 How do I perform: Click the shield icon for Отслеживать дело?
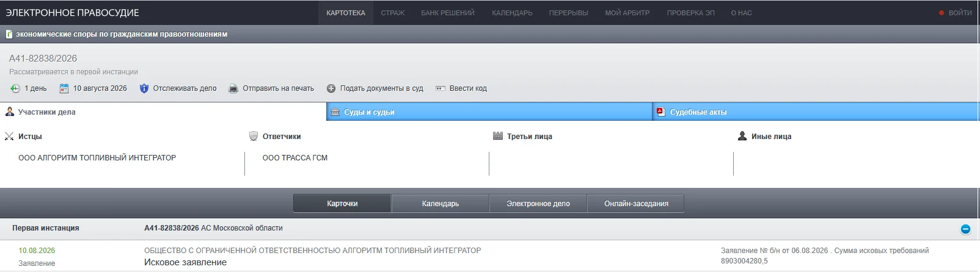click(144, 88)
